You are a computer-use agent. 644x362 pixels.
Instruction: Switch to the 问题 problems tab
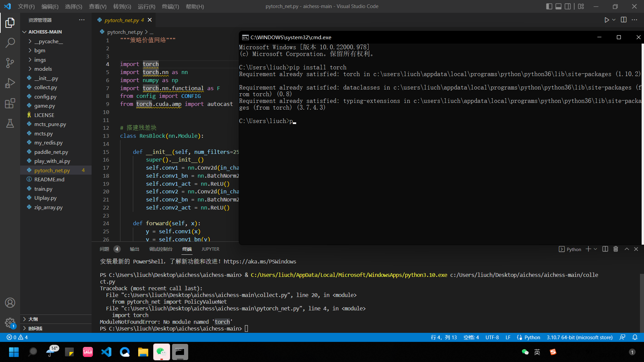point(104,249)
